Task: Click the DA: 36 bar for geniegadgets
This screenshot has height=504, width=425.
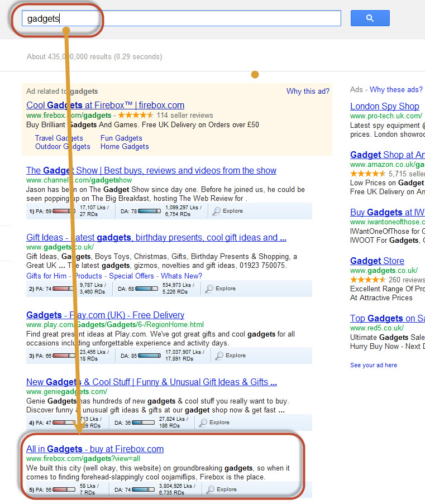Action: click(143, 423)
